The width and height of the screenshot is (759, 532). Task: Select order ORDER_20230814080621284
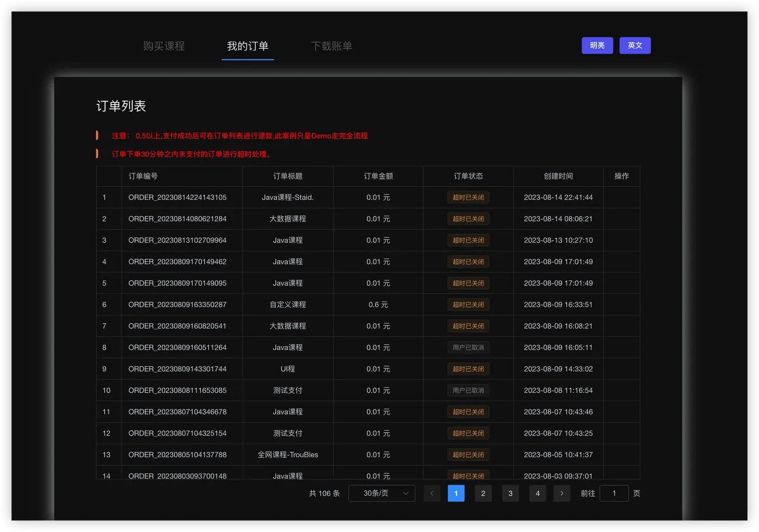[177, 219]
